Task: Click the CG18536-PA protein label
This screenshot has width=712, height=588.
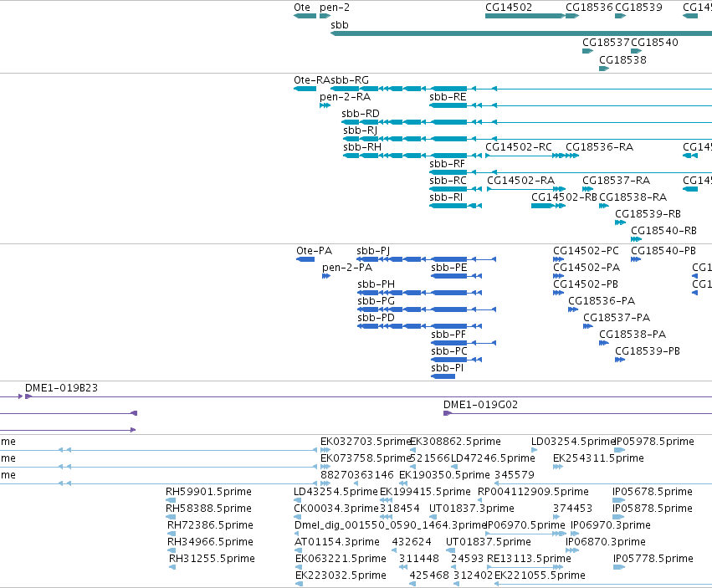Action: point(602,301)
